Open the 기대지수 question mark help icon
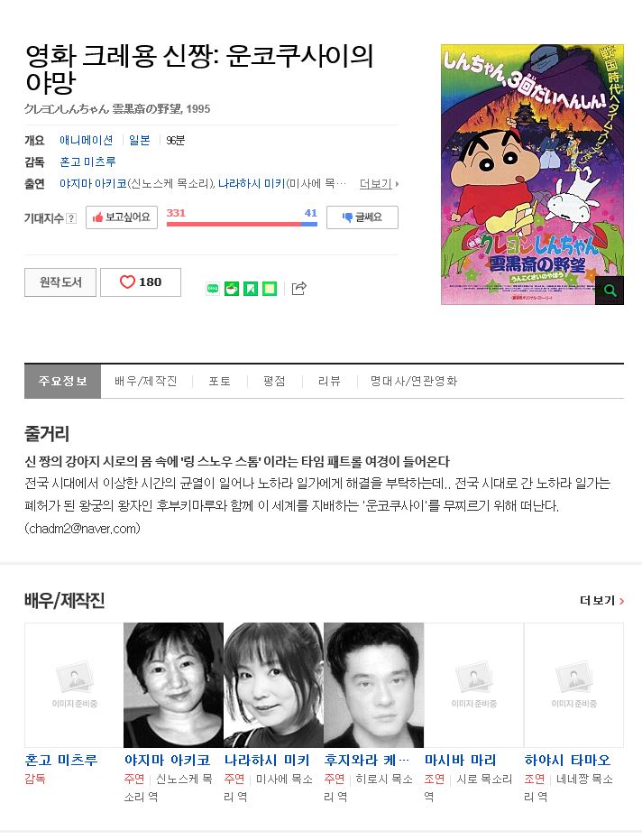Screen dimensions: 642x840 point(71,218)
